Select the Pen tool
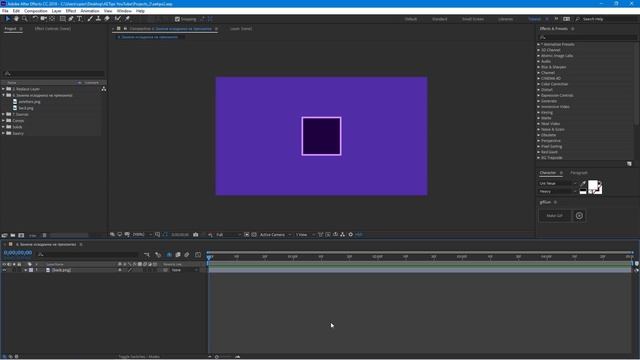The height and width of the screenshot is (360, 640). [71, 19]
